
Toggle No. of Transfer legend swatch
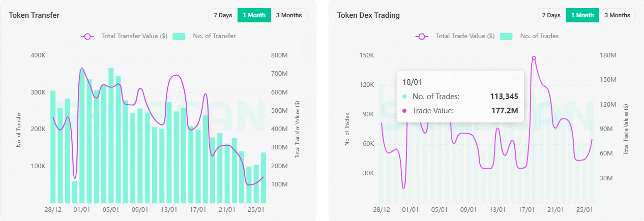pyautogui.click(x=179, y=37)
